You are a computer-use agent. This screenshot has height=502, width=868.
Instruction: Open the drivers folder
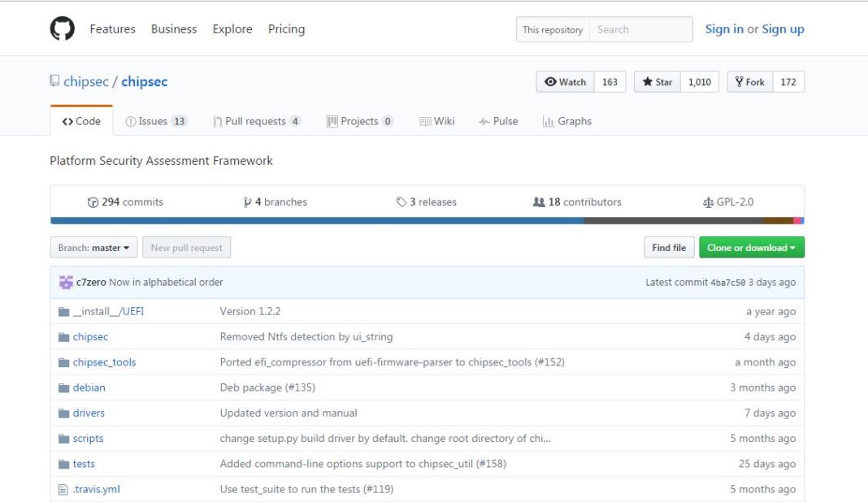coord(89,413)
